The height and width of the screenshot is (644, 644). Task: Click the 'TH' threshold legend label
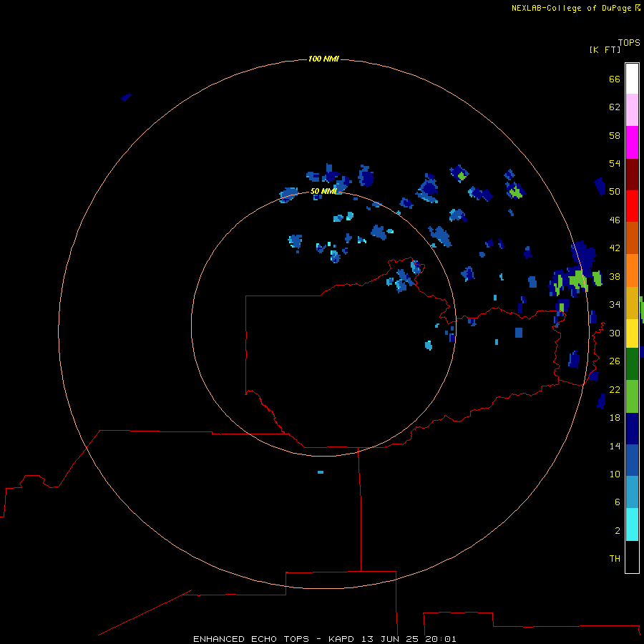tap(615, 559)
